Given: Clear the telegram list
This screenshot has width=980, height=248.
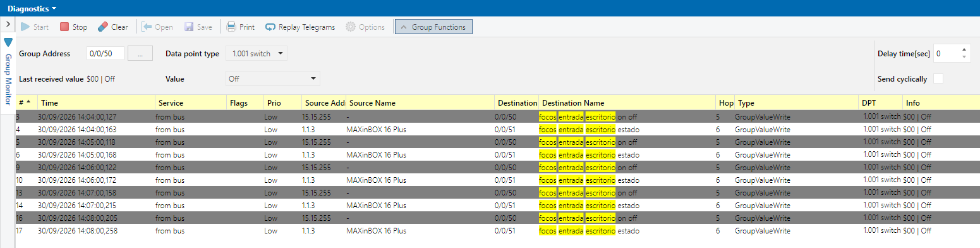Looking at the screenshot, I should tap(113, 27).
